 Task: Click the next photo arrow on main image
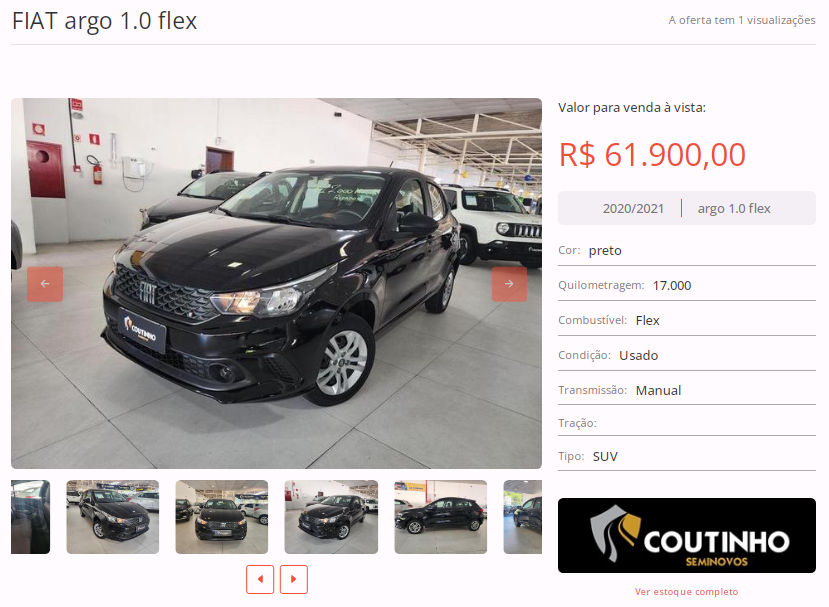(x=509, y=284)
